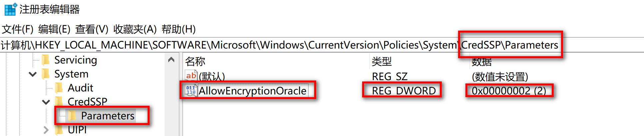Click the System folder icon
Image resolution: width=644 pixels, height=136 pixels.
click(46, 74)
